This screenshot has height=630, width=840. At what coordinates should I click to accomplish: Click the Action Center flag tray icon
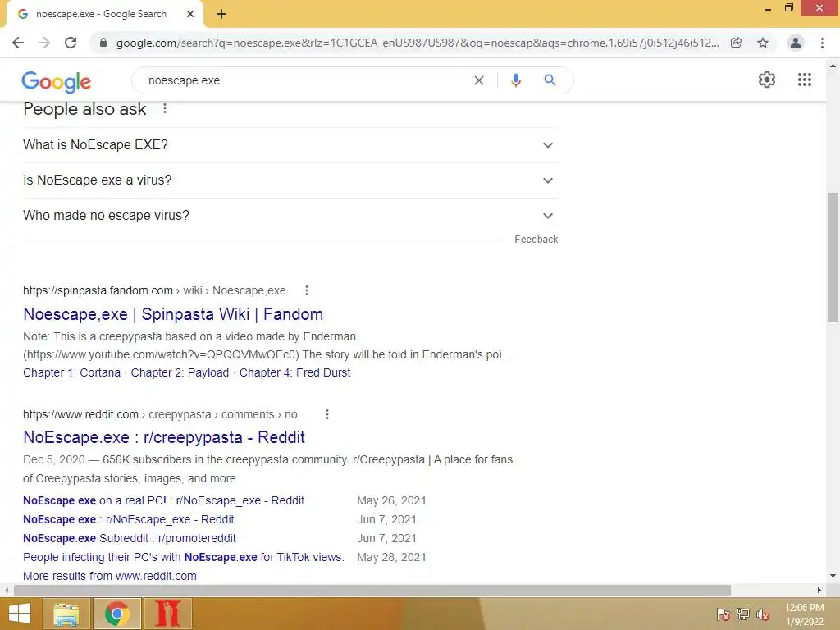724,614
